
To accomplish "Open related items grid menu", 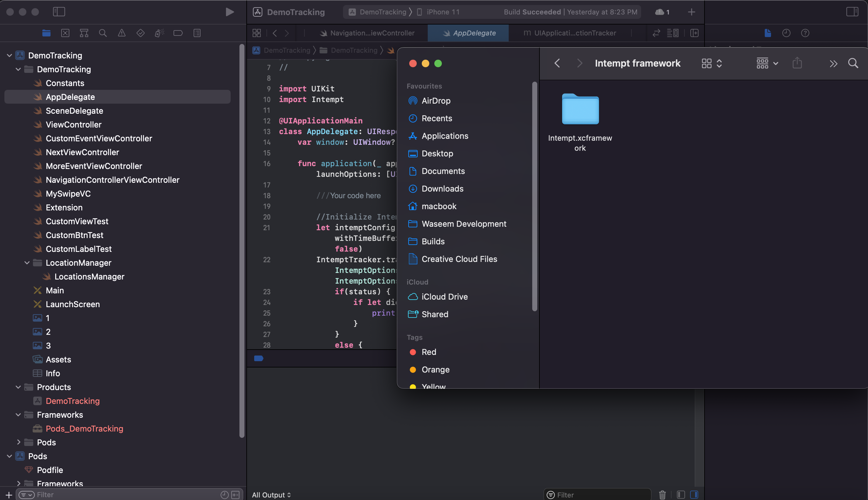I will click(257, 33).
